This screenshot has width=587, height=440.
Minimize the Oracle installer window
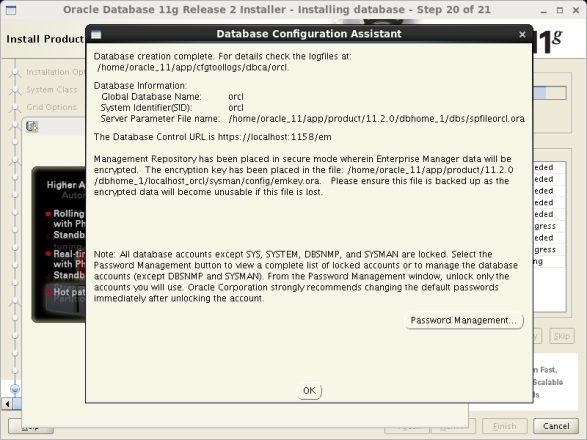tap(544, 10)
